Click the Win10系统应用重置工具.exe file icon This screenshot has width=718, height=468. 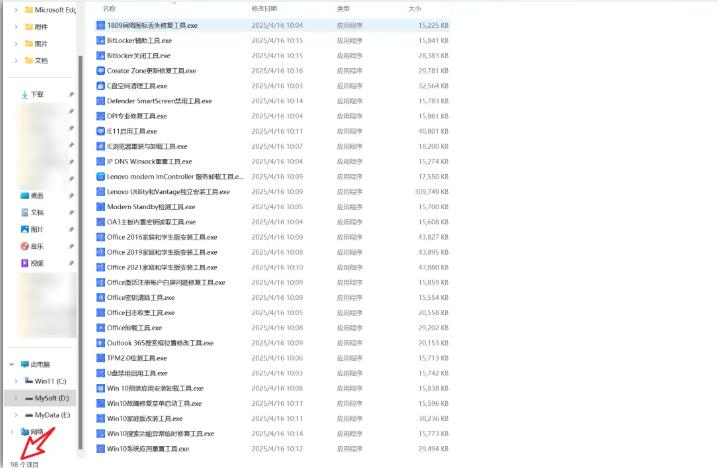(x=100, y=448)
